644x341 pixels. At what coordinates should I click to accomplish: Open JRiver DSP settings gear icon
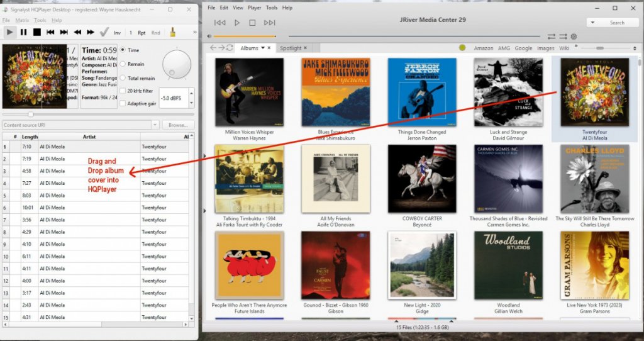coord(574,36)
